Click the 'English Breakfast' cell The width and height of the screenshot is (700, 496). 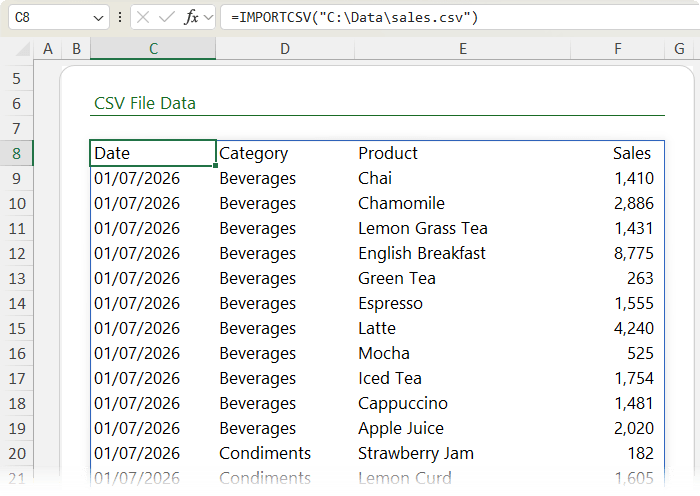[x=462, y=253]
